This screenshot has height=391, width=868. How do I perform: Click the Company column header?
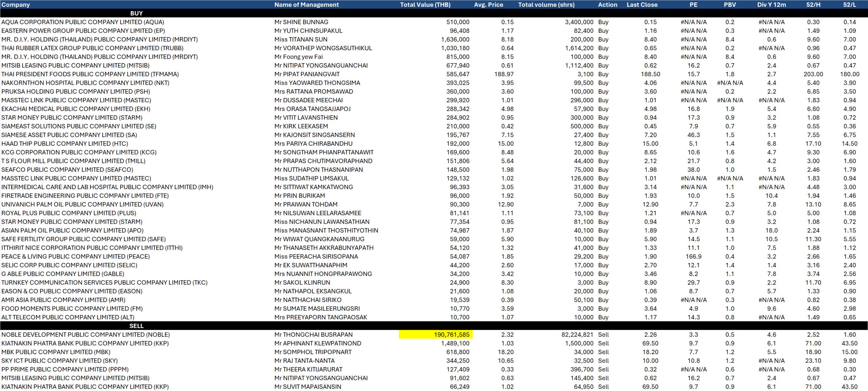(x=16, y=4)
